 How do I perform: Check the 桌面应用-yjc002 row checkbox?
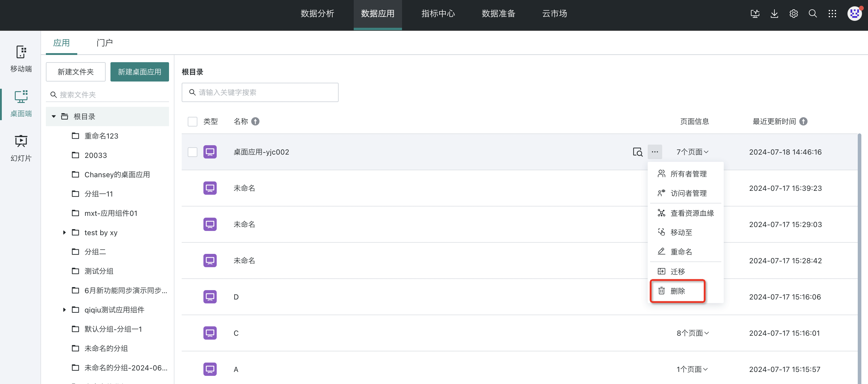click(192, 152)
